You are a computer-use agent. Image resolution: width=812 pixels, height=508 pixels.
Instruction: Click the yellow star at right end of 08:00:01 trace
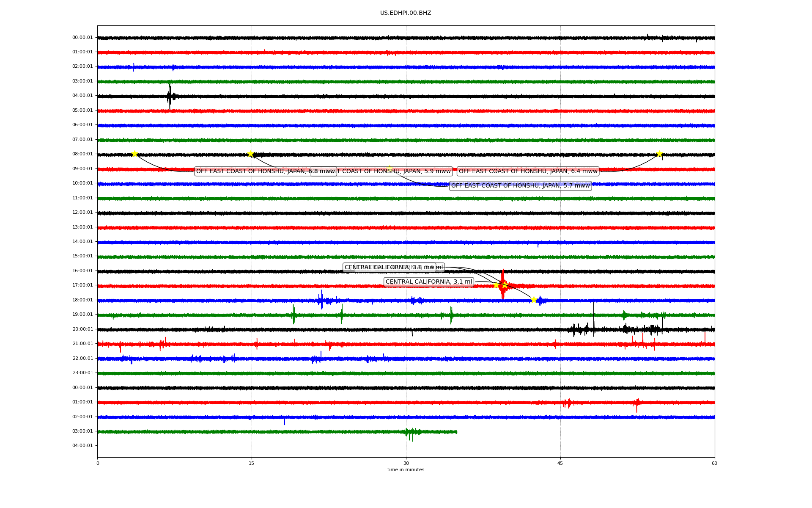[x=659, y=154]
